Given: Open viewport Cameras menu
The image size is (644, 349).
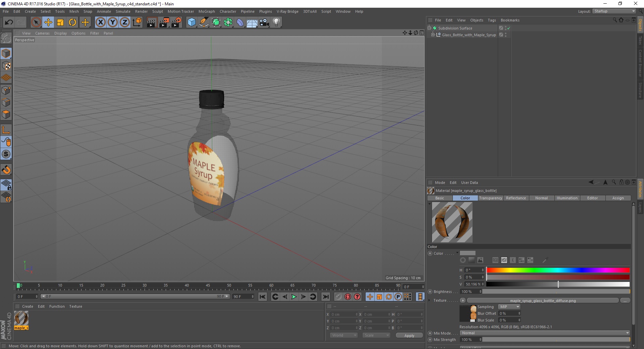Looking at the screenshot, I should coord(42,33).
